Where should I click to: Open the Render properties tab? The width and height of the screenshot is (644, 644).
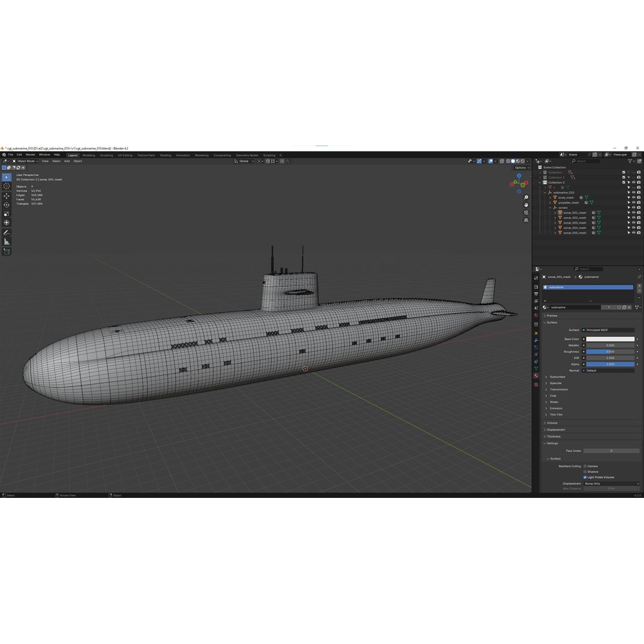pyautogui.click(x=536, y=287)
